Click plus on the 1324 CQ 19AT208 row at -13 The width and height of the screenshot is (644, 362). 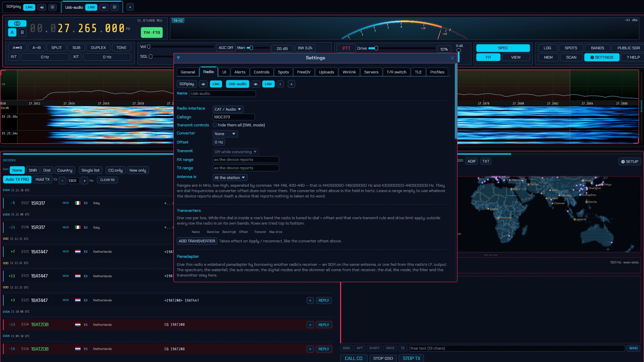click(310, 325)
